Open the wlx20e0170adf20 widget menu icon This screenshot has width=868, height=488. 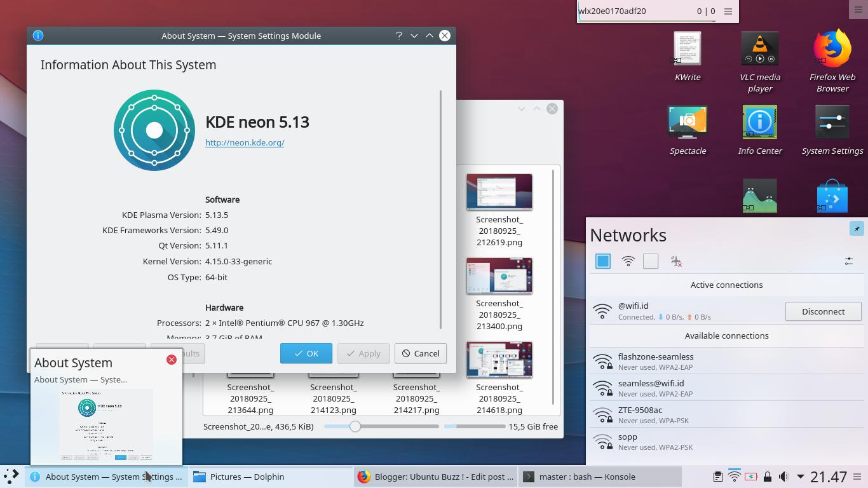728,11
